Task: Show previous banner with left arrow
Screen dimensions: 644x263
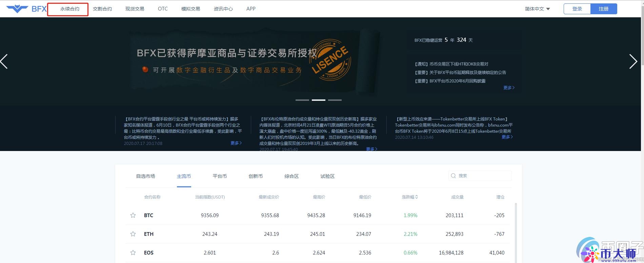Action: click(x=4, y=61)
